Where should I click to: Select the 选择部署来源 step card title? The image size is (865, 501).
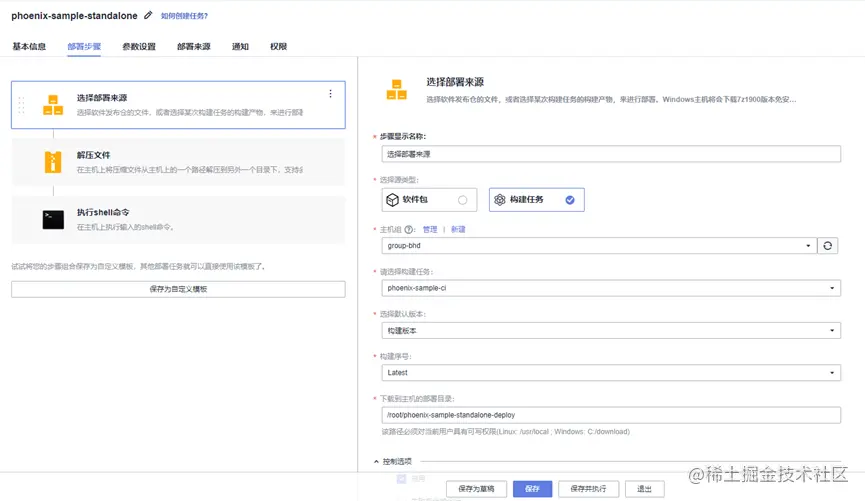click(x=102, y=98)
